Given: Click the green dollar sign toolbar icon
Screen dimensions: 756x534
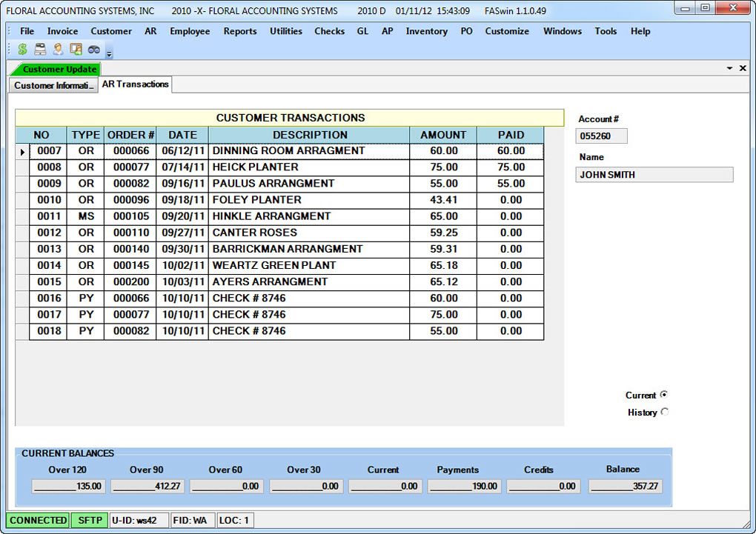Looking at the screenshot, I should [x=23, y=50].
